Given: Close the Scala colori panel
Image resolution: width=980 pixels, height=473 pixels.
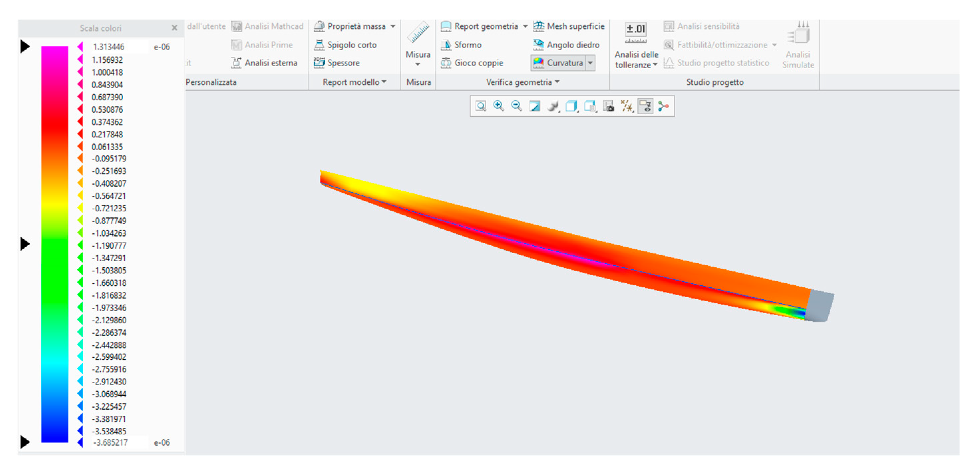Looking at the screenshot, I should click(x=174, y=28).
